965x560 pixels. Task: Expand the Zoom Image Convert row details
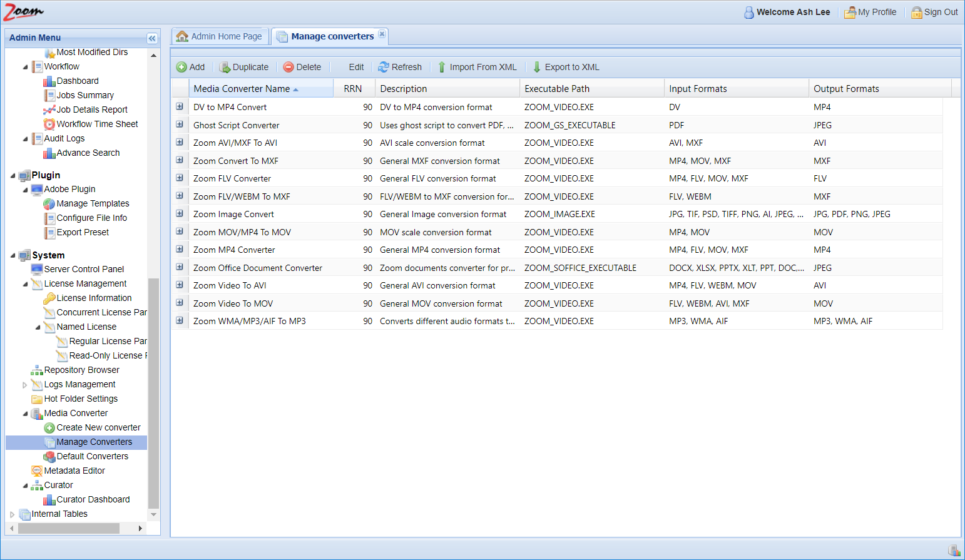click(x=180, y=214)
